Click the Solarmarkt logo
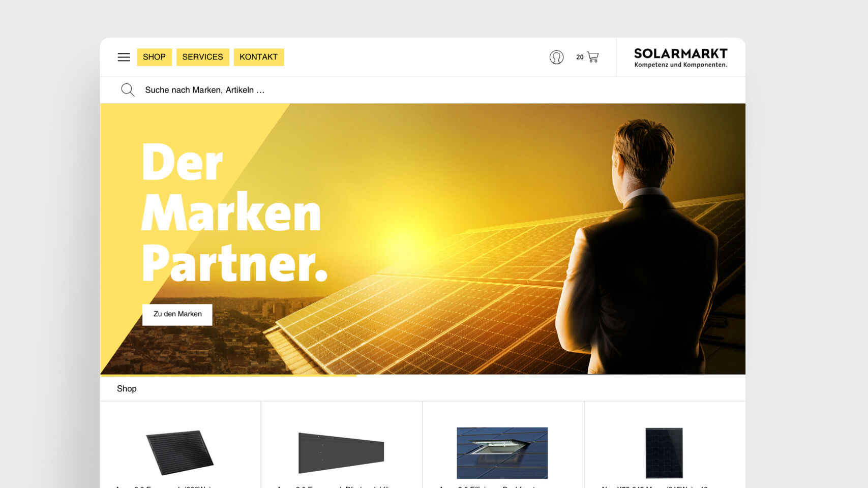 point(680,57)
